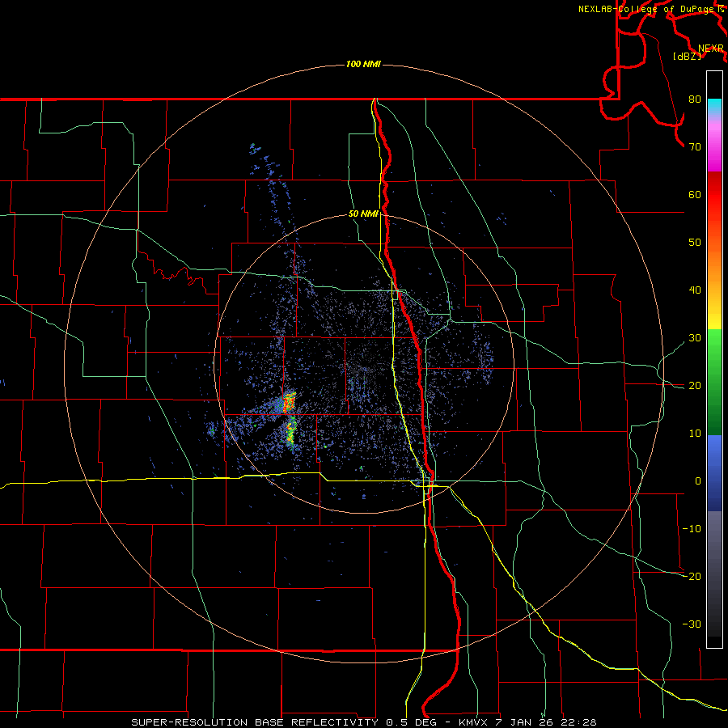Click the '7 JAN 26 22:28' timestamp
Viewport: 728px width, 728px height.
pyautogui.click(x=547, y=722)
